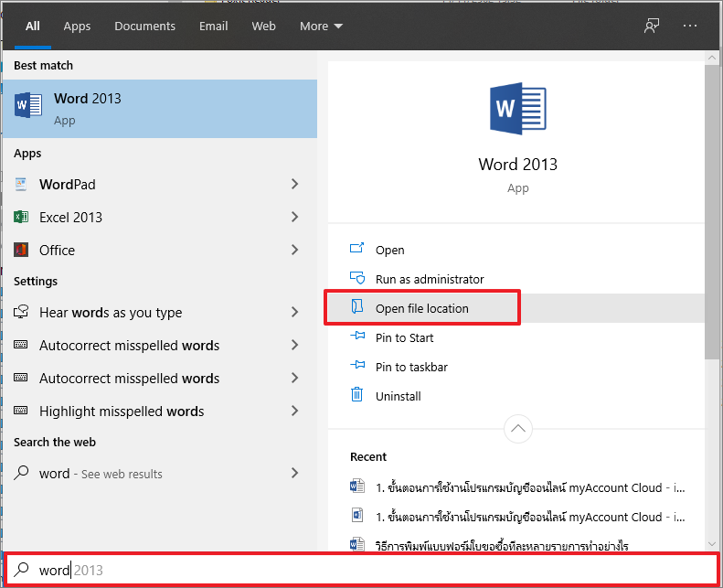The width and height of the screenshot is (723, 588).
Task: Expand word web results chevron
Action: pyautogui.click(x=295, y=473)
